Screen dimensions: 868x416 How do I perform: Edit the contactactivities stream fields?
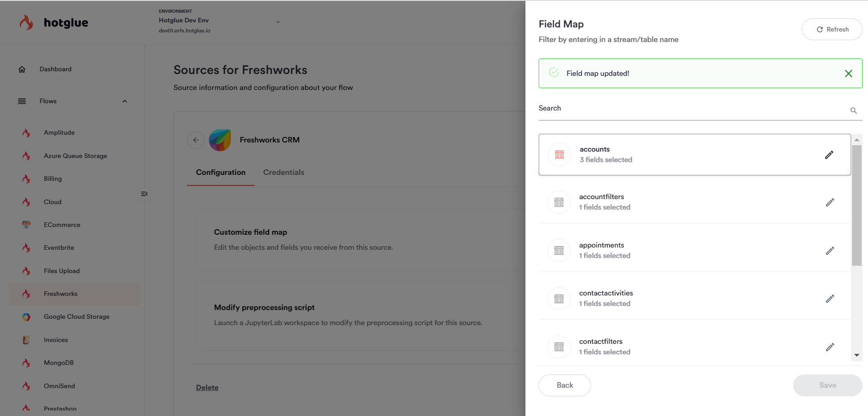(830, 299)
